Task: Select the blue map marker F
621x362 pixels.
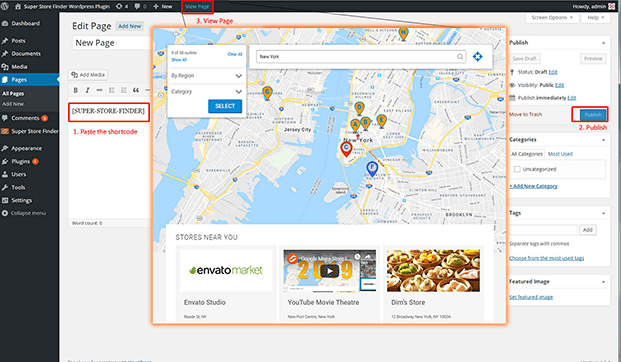Action: [x=371, y=169]
